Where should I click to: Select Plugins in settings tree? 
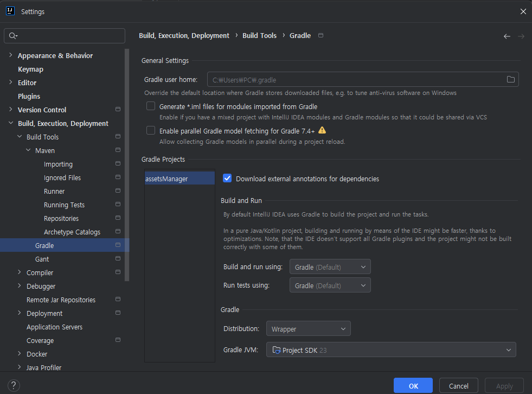(29, 96)
